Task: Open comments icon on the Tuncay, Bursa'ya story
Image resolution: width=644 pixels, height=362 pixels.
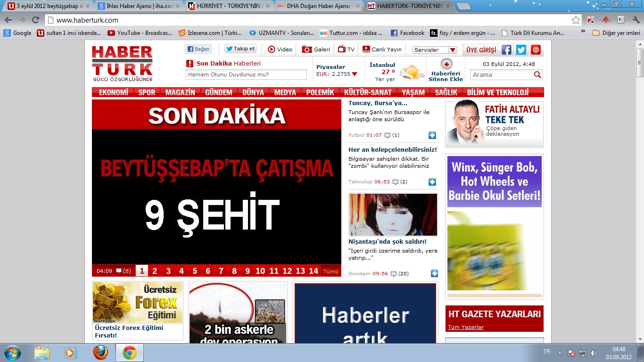Action: (x=388, y=135)
